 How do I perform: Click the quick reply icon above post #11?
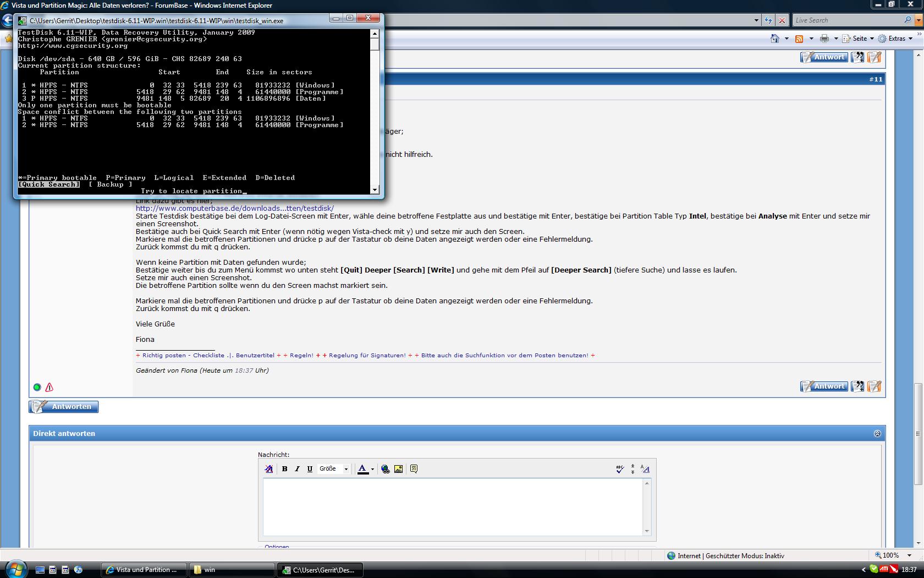click(x=875, y=57)
